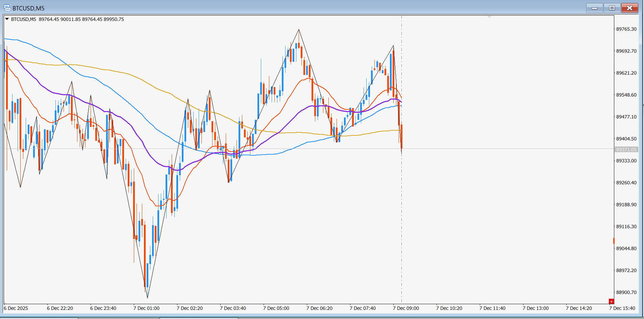Click time axis label 7 Dec 06:20
644x319 pixels.
point(319,308)
